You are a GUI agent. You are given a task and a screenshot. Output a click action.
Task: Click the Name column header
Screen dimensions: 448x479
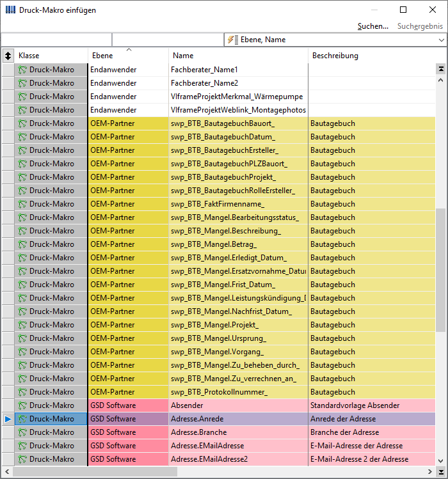pos(238,56)
